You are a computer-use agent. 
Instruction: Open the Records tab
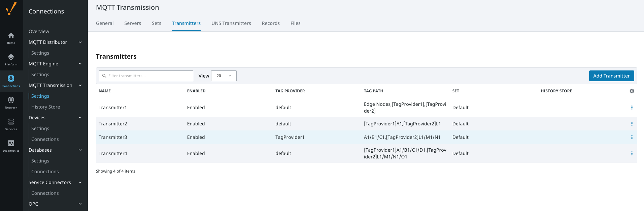pos(271,23)
